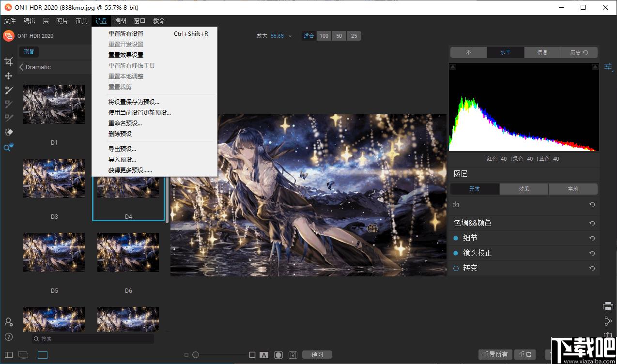Select the eraser/chisel tool icon

[8, 132]
